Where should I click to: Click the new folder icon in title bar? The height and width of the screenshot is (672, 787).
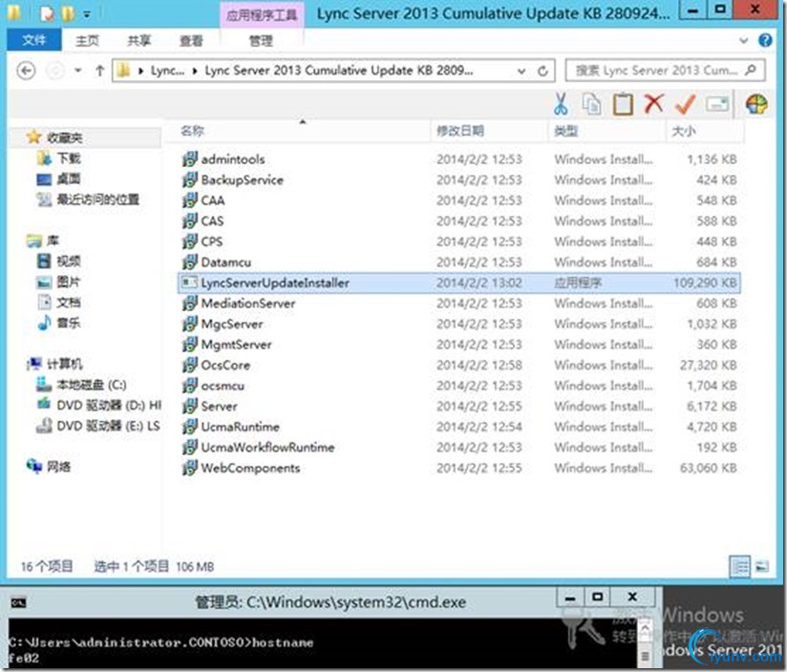tap(66, 13)
